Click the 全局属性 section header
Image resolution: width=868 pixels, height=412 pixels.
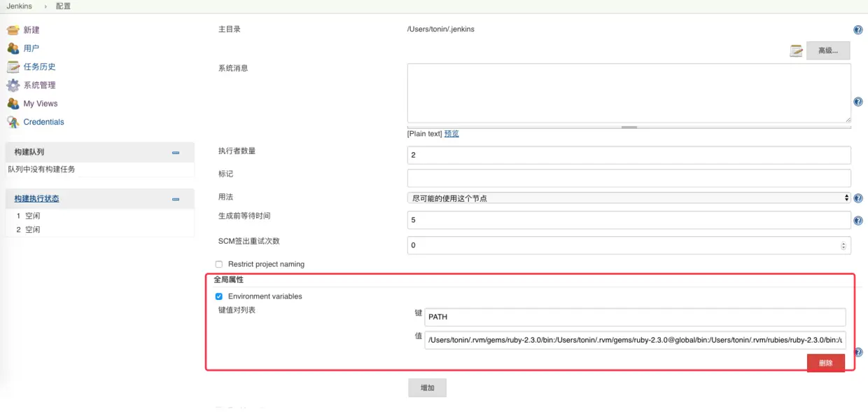[x=228, y=280]
